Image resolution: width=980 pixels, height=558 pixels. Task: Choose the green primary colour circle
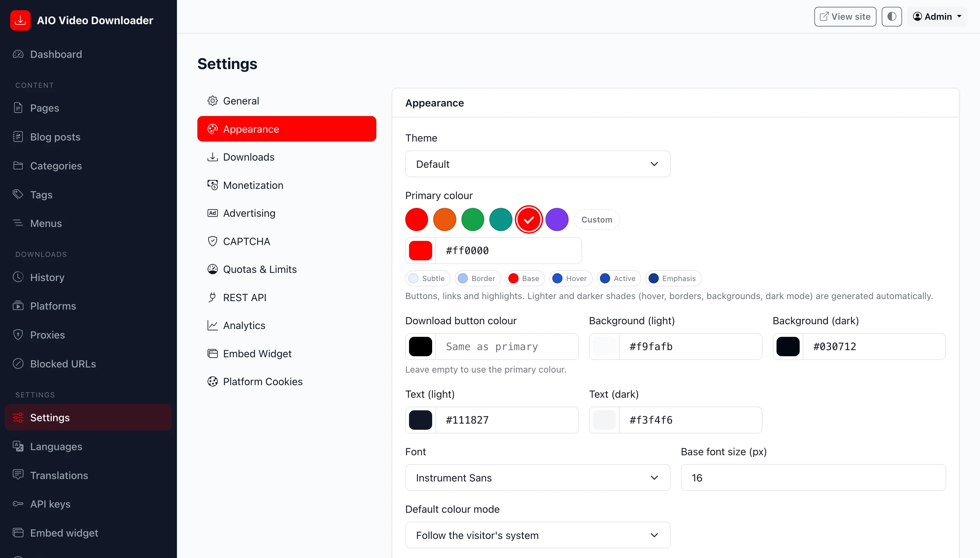[473, 219]
